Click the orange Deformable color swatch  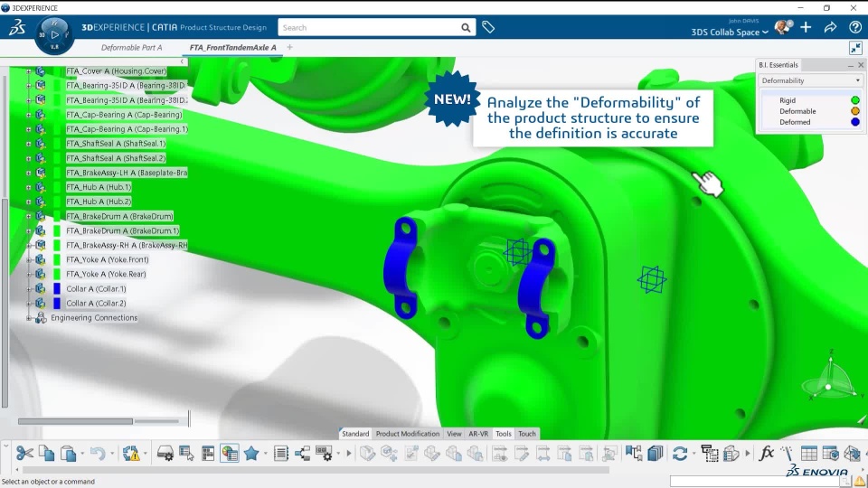[855, 111]
